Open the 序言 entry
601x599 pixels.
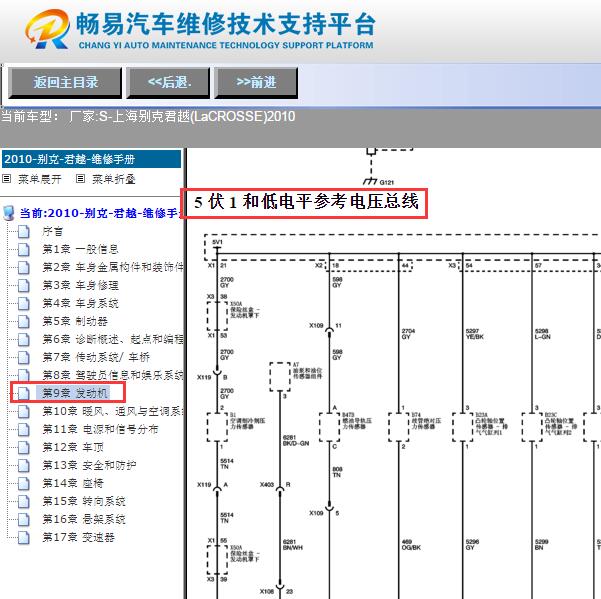(x=52, y=231)
